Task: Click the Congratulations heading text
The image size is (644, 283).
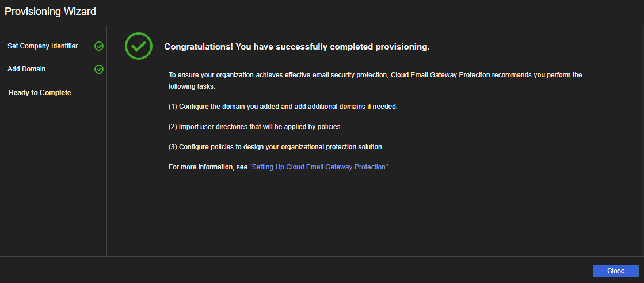Action: tap(297, 47)
